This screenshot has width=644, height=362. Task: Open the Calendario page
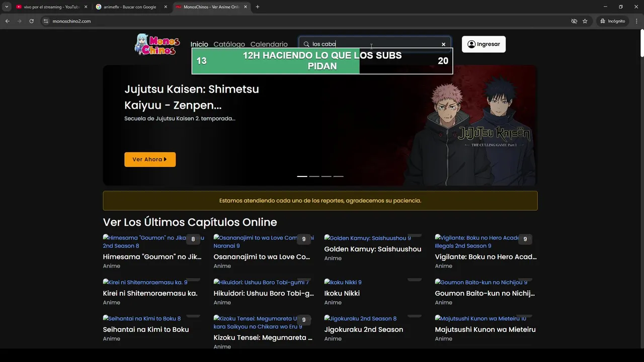269,44
